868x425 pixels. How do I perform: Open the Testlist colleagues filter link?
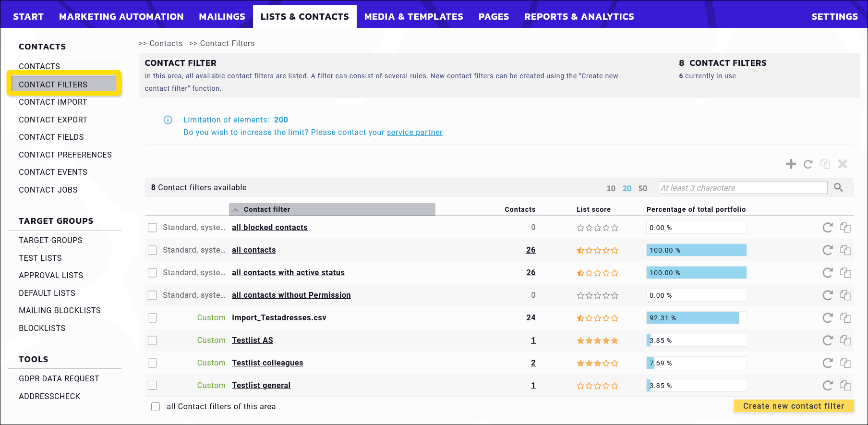pos(267,363)
